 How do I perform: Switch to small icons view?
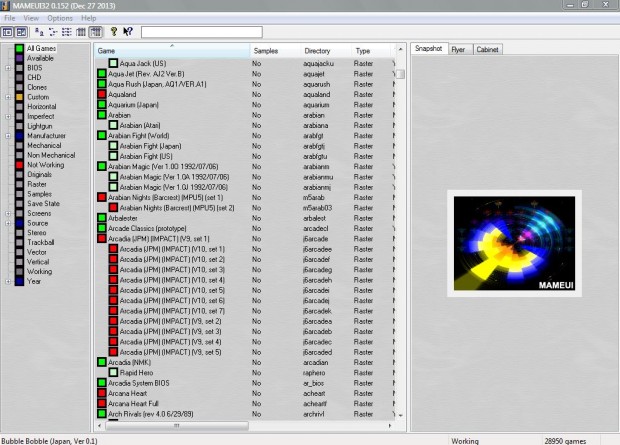click(x=54, y=32)
